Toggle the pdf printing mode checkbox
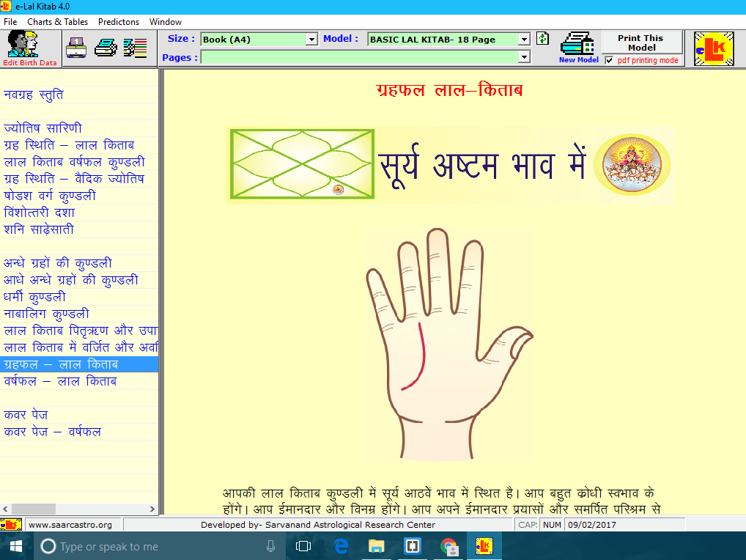This screenshot has height=560, width=746. click(x=609, y=60)
